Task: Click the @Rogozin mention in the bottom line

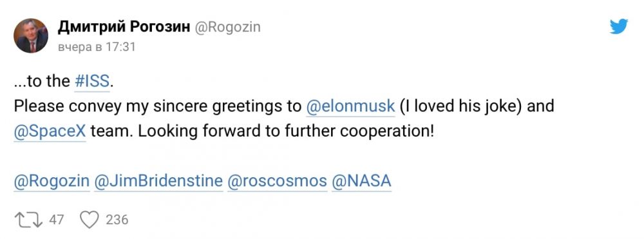Action: pyautogui.click(x=52, y=182)
